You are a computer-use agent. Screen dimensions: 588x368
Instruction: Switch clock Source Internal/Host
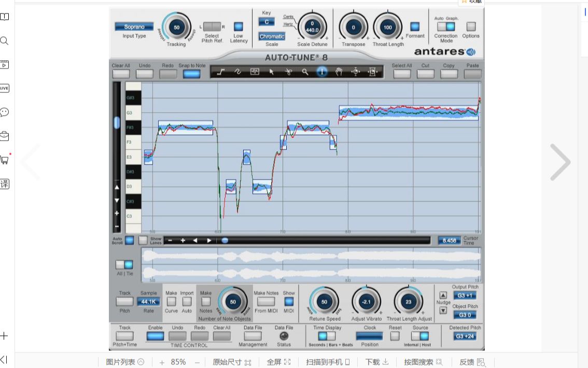[x=420, y=336]
